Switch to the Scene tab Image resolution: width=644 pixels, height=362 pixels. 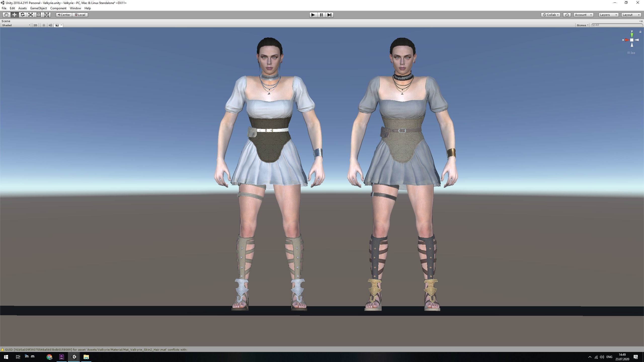[x=6, y=21]
